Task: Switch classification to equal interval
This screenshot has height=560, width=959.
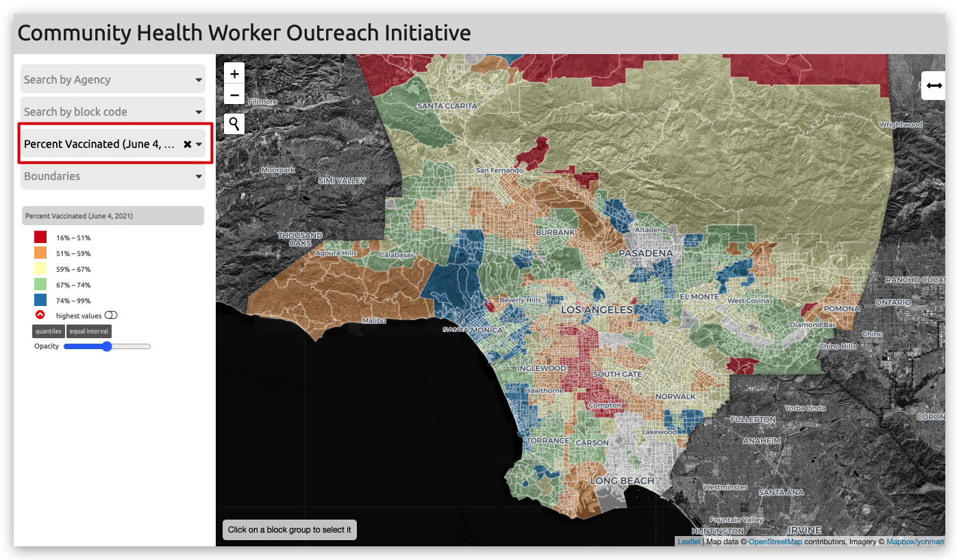Action: [x=89, y=331]
